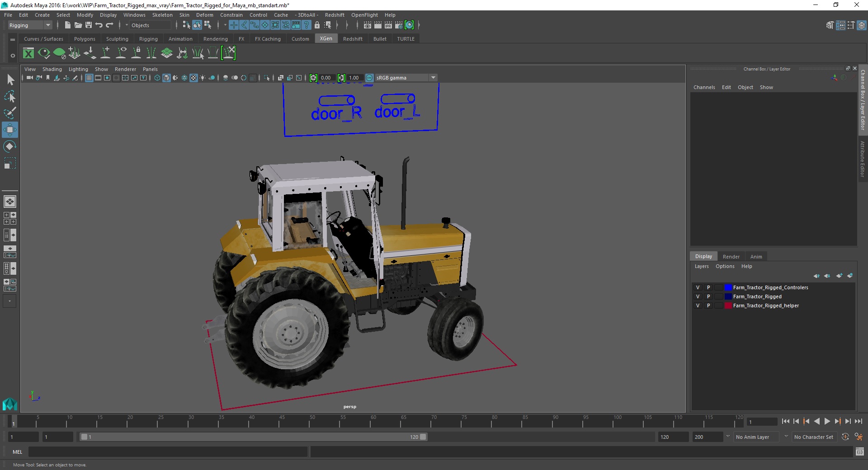Go to end of playback range
868x470 pixels.
click(x=858, y=421)
